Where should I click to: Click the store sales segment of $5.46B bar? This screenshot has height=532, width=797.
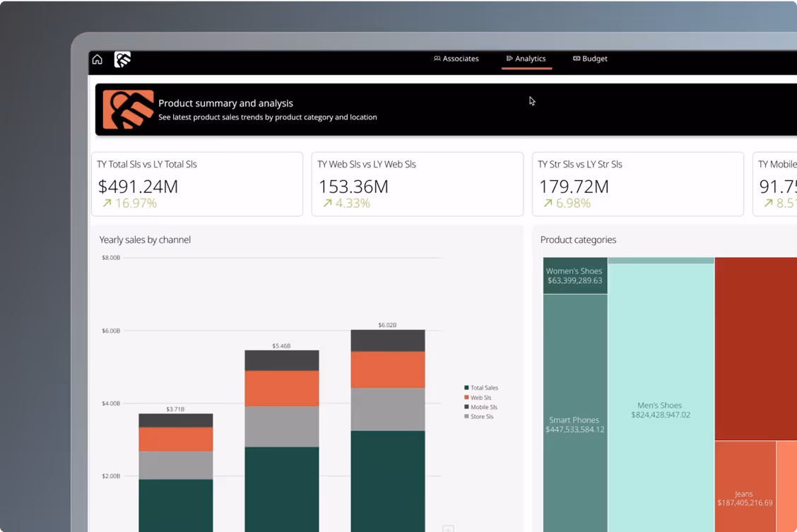click(x=282, y=426)
